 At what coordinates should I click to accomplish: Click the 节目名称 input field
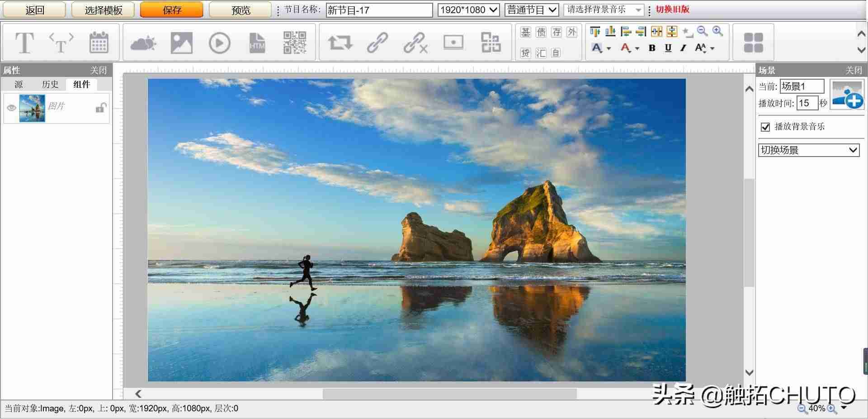tap(379, 10)
